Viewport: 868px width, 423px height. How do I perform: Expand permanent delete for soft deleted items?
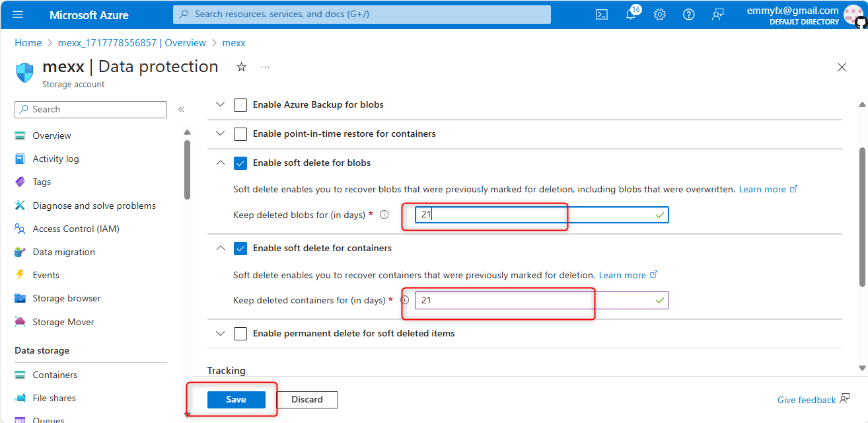pyautogui.click(x=221, y=334)
